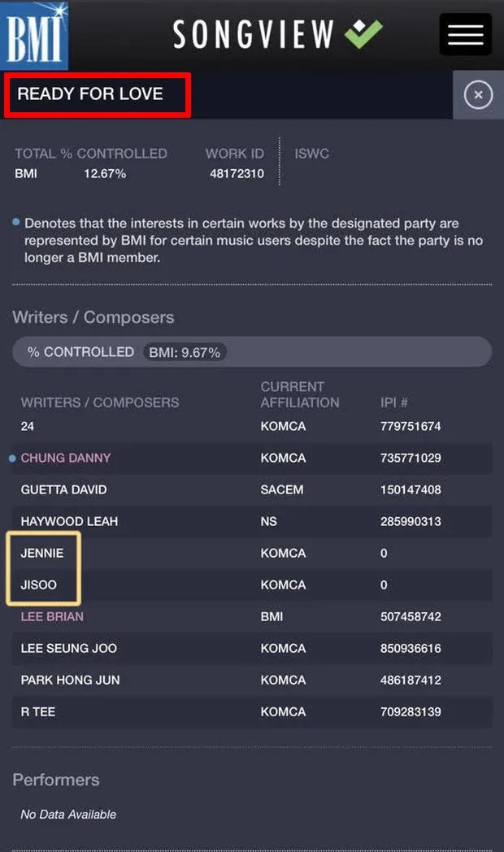Click the writer named 24

coord(27,427)
